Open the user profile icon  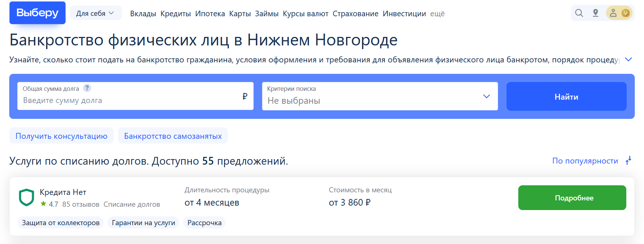(x=613, y=13)
